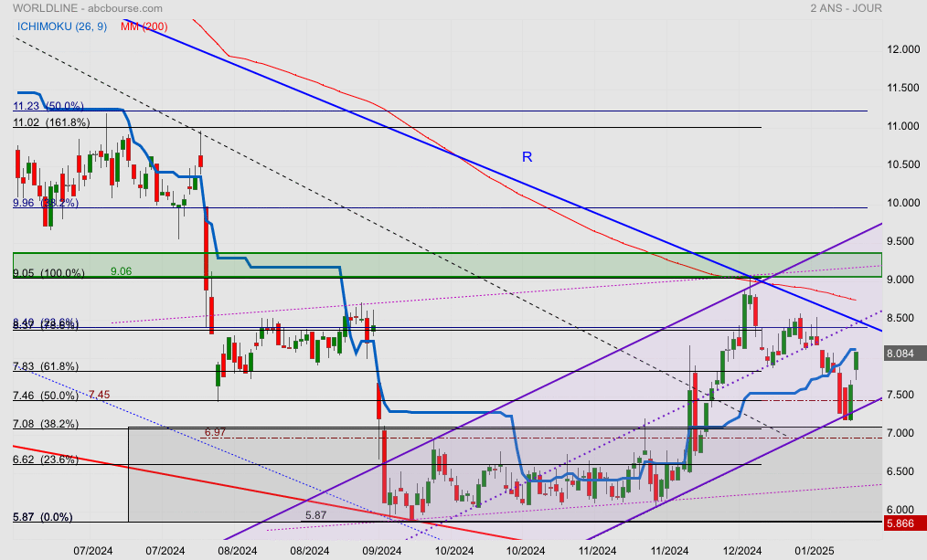The width and height of the screenshot is (927, 560).
Task: Select the "7.83 (61.8%)" Fibonacci label
Action: click(x=46, y=366)
